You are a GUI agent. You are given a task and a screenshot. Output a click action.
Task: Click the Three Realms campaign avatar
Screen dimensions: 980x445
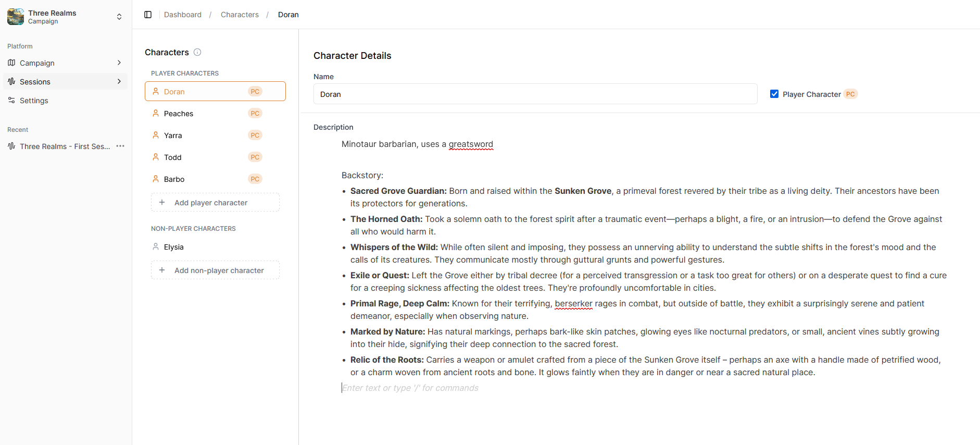[x=16, y=17]
